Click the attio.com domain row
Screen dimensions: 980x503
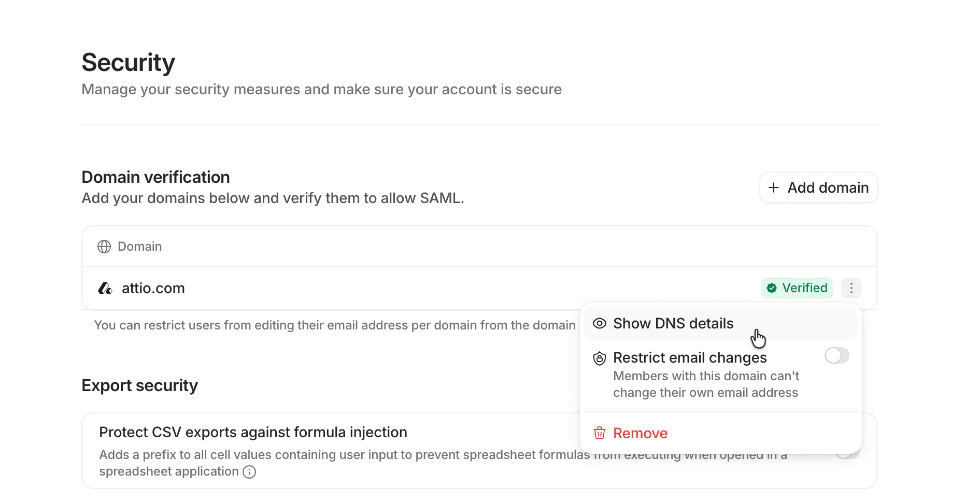pyautogui.click(x=479, y=288)
